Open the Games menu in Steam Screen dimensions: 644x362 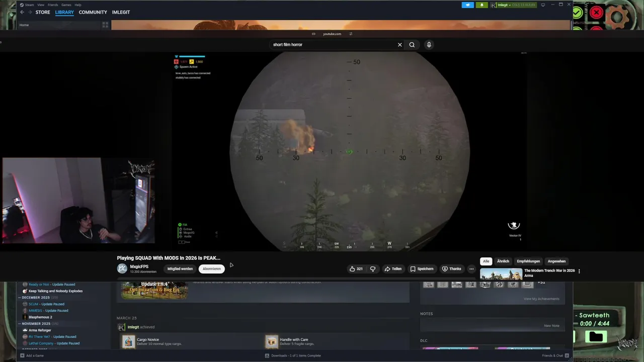(66, 5)
